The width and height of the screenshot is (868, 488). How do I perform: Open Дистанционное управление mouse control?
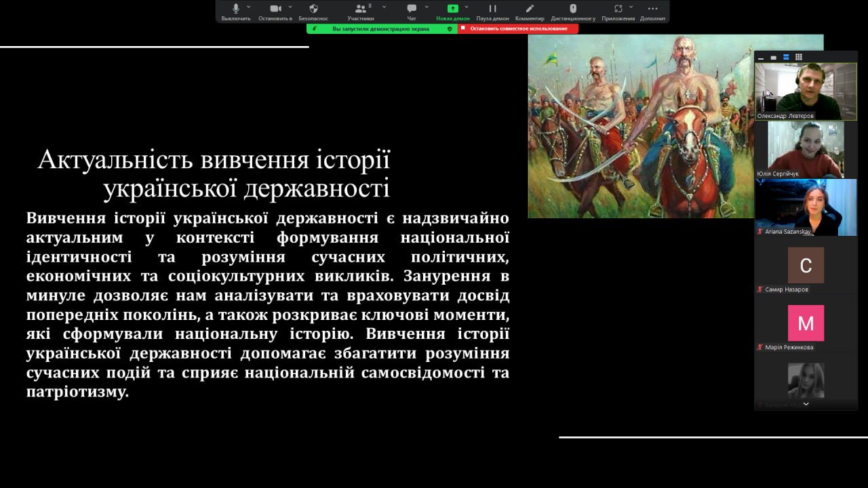pos(573,12)
